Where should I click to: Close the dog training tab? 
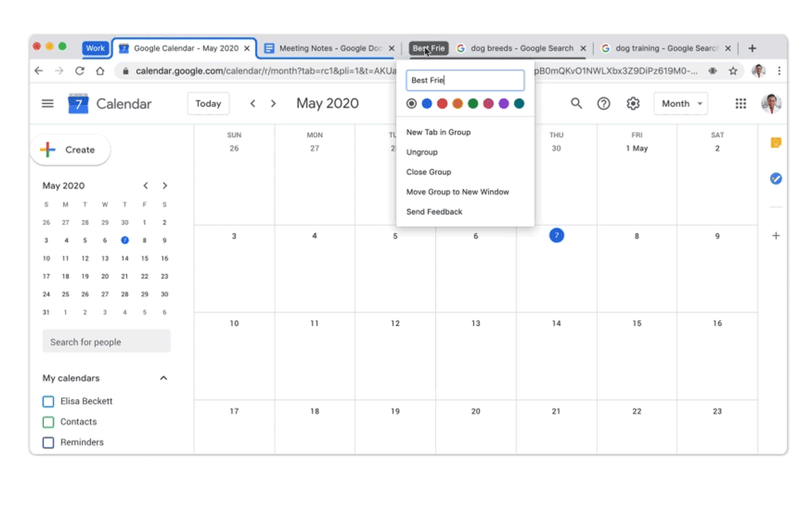(728, 49)
